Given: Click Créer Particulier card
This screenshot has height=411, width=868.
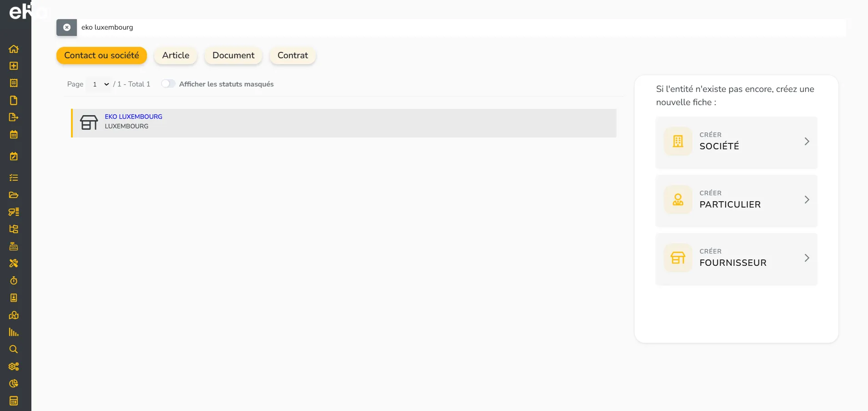Looking at the screenshot, I should click(737, 201).
